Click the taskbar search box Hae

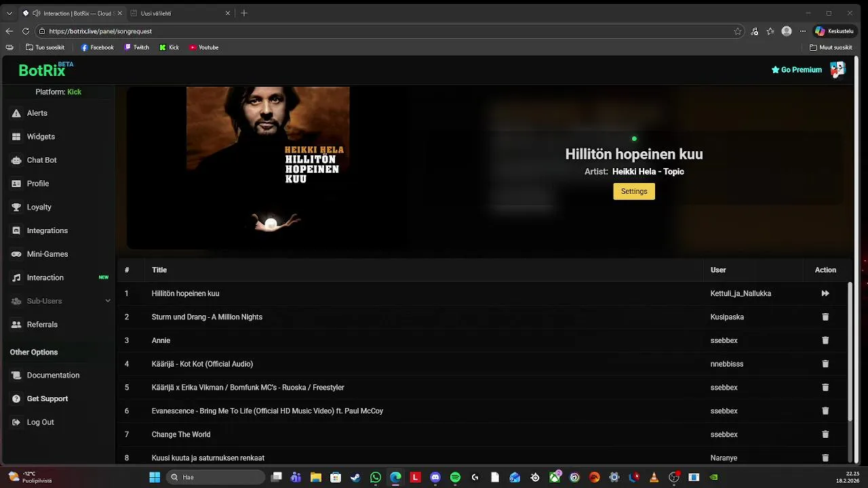coord(216,477)
